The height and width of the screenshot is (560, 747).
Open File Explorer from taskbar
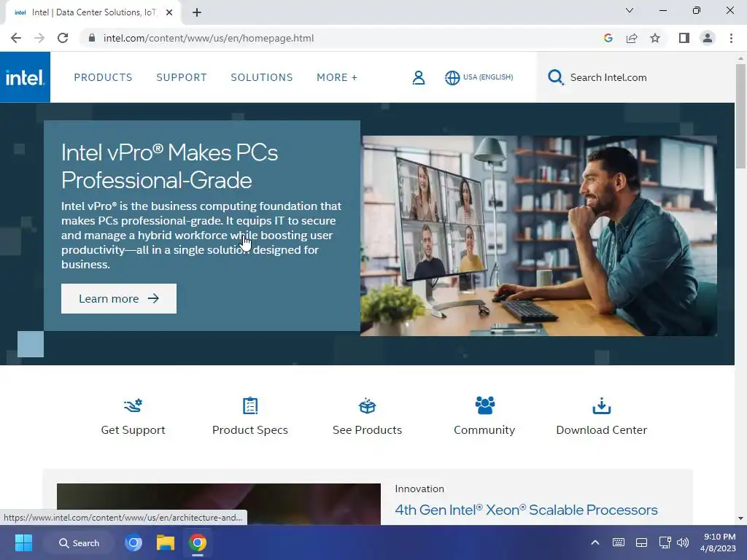(166, 542)
